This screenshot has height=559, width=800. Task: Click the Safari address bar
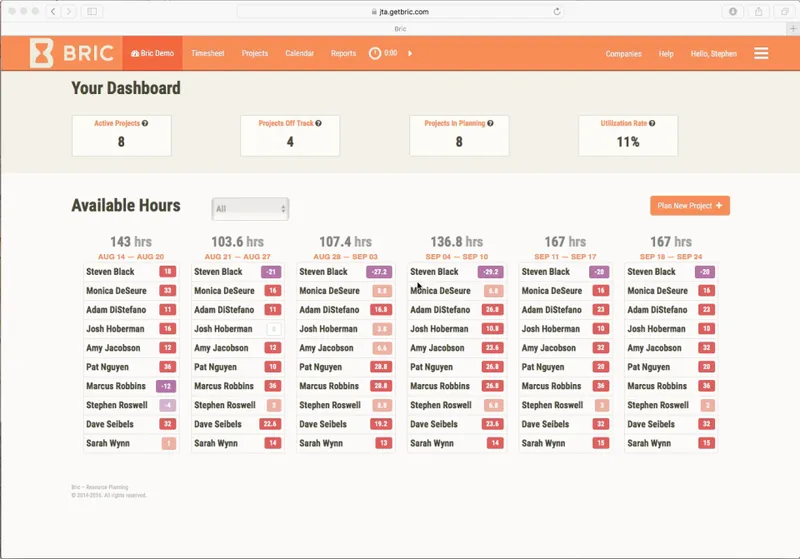point(400,11)
